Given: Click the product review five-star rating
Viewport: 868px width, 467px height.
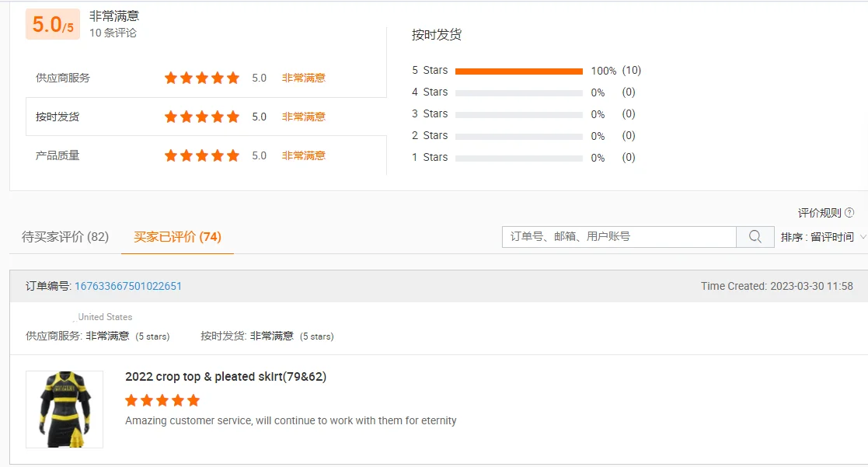Looking at the screenshot, I should [162, 400].
